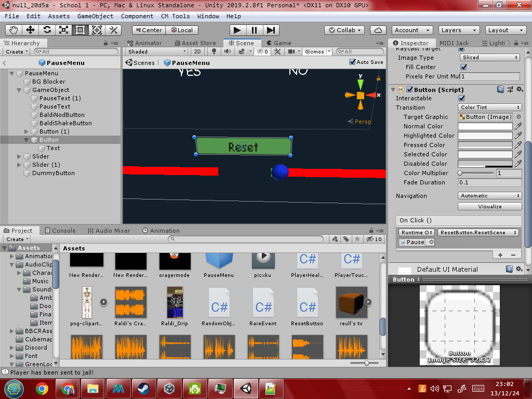Viewport: 532px width, 399px height.
Task: Select the Hand tool
Action: (14, 30)
